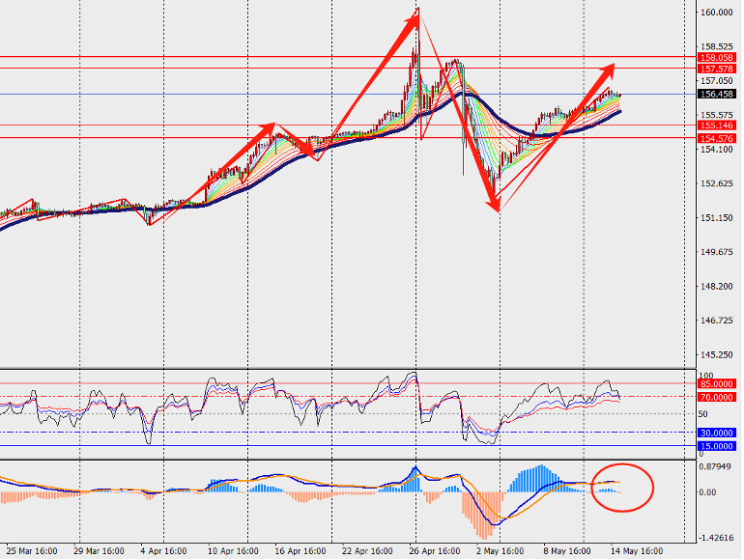Click the 154.100 price axis value

pos(717,149)
